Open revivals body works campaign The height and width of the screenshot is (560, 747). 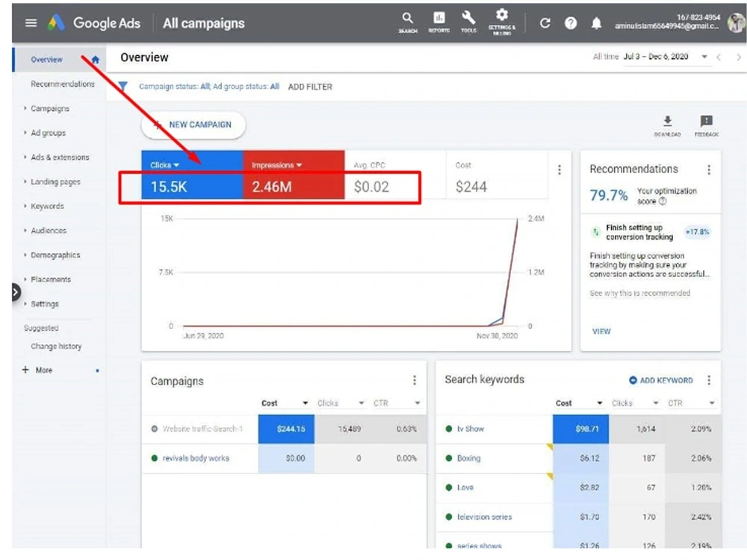[196, 458]
